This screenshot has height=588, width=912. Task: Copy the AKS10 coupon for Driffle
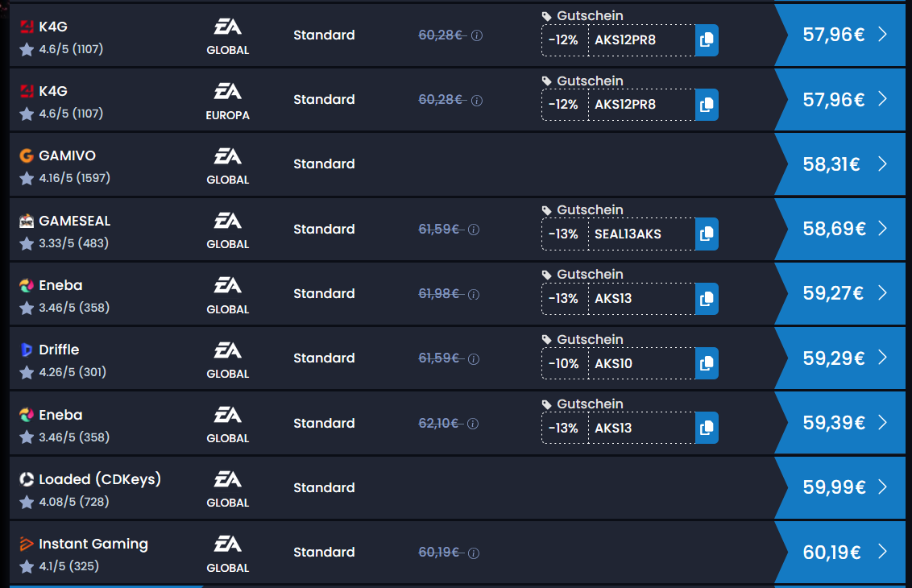click(x=707, y=363)
